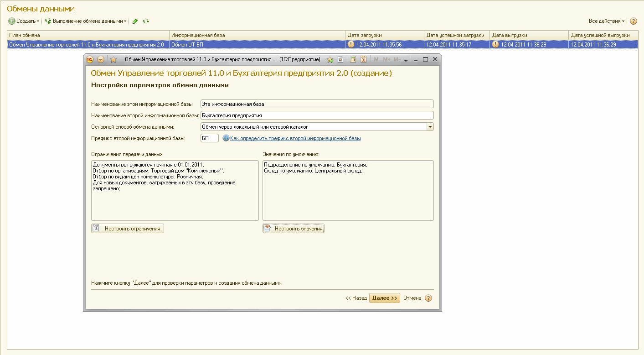Click the Далее >> button
This screenshot has height=355, width=644.
click(385, 298)
